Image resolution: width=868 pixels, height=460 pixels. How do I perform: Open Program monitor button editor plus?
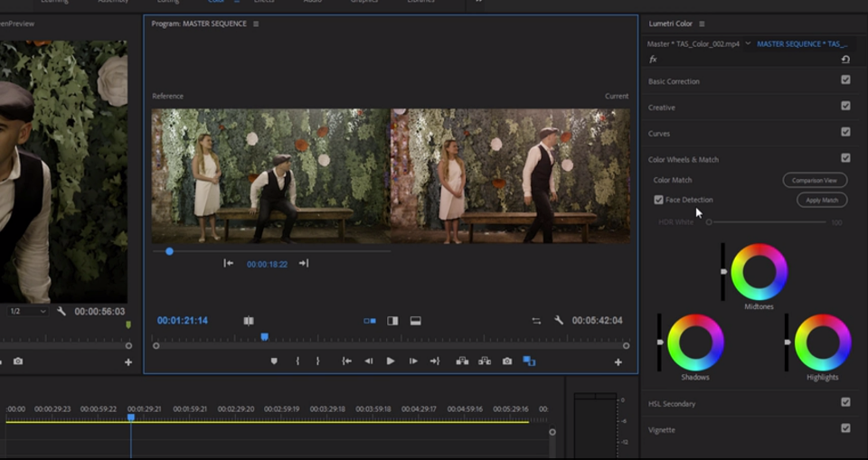tap(618, 362)
